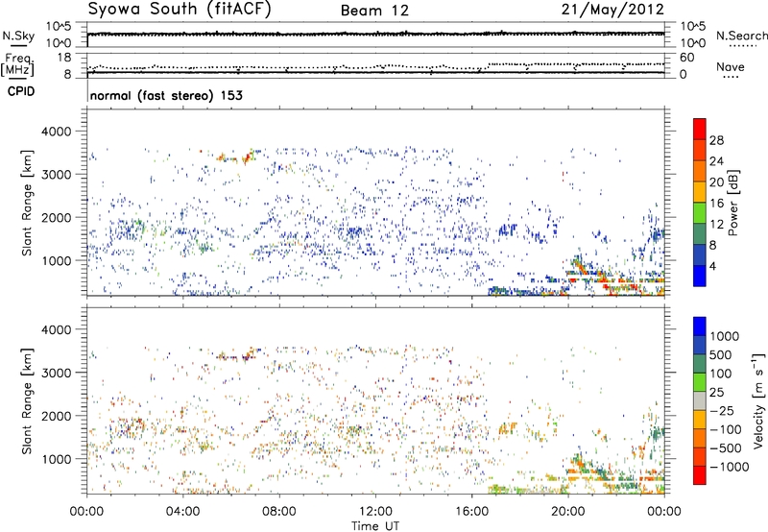The width and height of the screenshot is (768, 532).
Task: Click the 'Slant Range [km]' label of power panel
Action: (x=27, y=203)
